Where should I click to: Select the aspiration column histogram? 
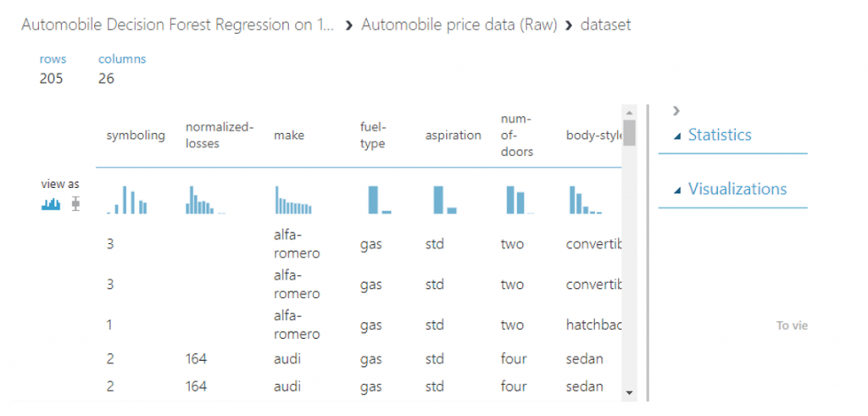pyautogui.click(x=444, y=200)
